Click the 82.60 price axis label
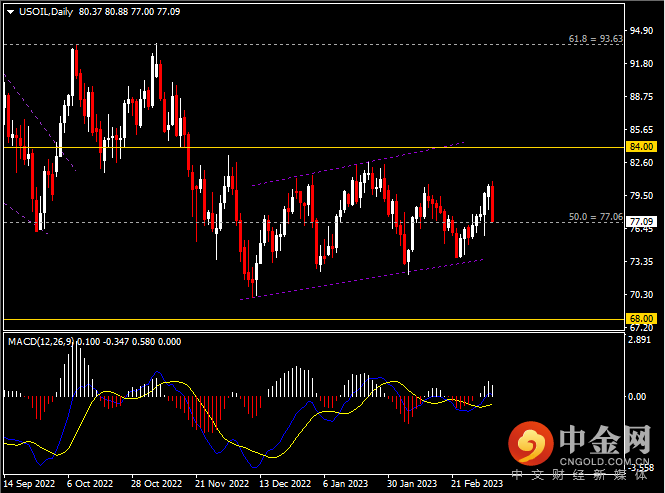This screenshot has width=665, height=493. pos(641,163)
